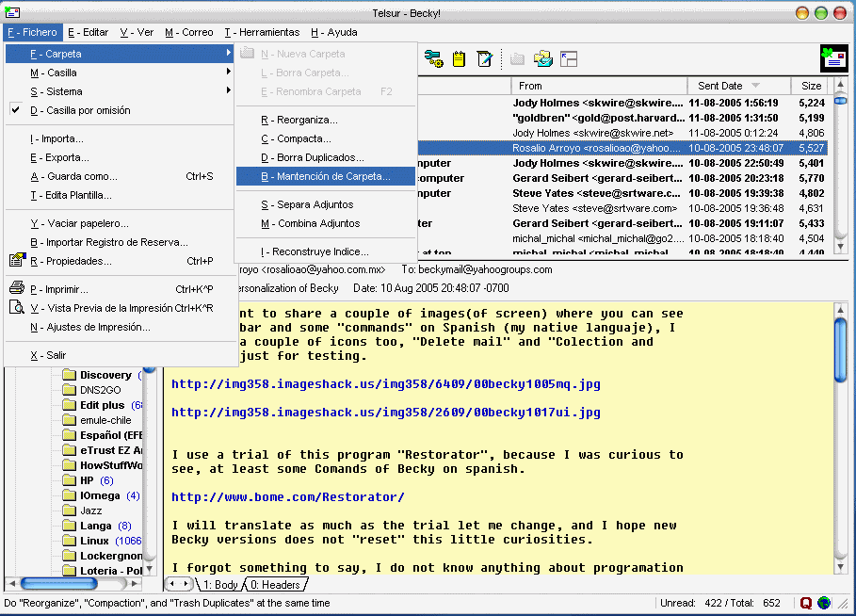856x616 pixels.
Task: Expand the Carpeta submenu arrow
Action: (228, 53)
